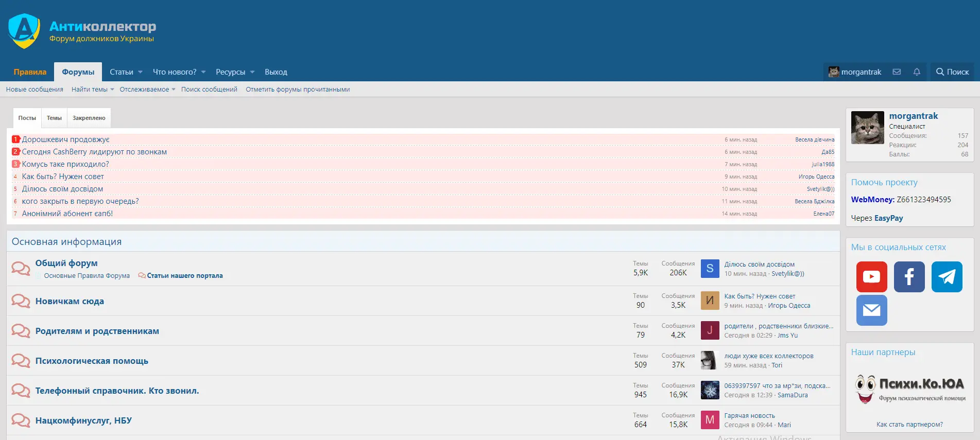Open notifications bell icon
This screenshot has width=980, height=440.
pyautogui.click(x=917, y=72)
